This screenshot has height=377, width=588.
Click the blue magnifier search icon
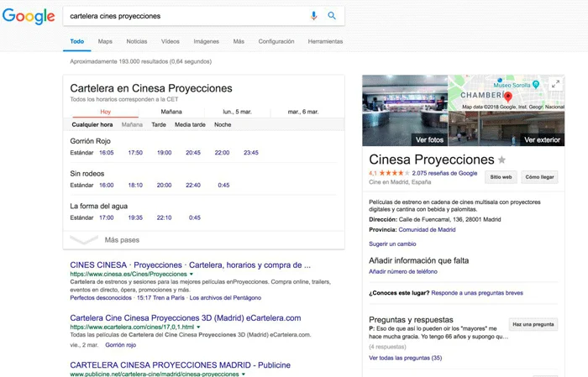[332, 16]
